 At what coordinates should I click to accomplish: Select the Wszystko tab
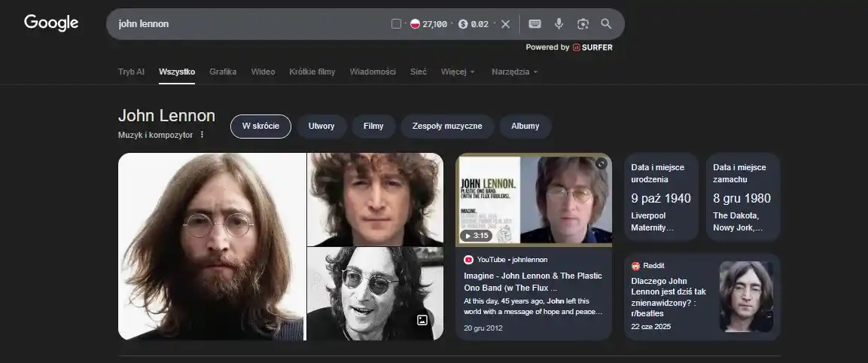click(x=177, y=72)
